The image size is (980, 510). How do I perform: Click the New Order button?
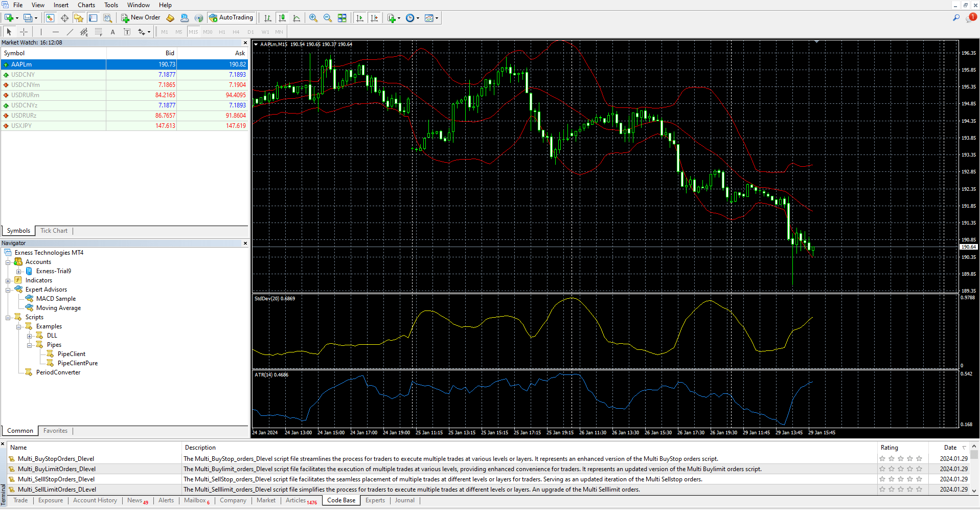coord(141,18)
